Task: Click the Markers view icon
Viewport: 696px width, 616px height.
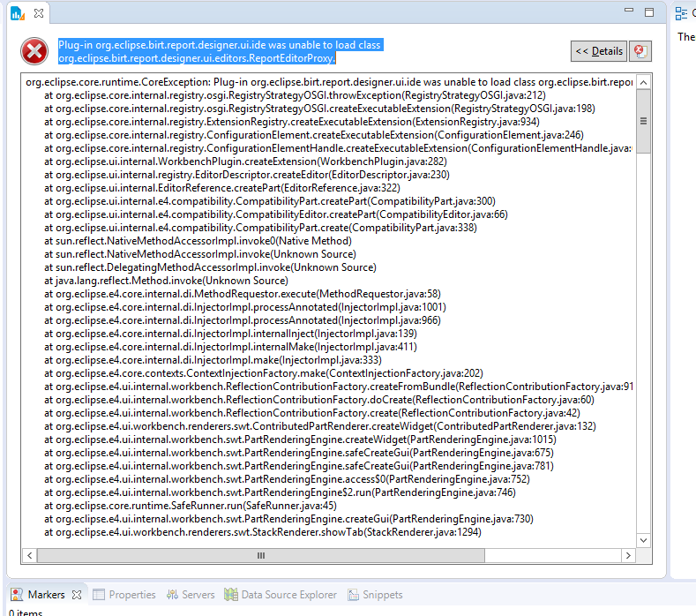Action: (17, 594)
